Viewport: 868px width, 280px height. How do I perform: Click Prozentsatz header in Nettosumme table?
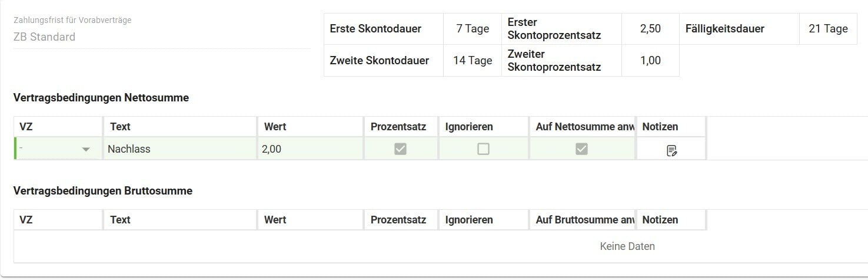pos(400,127)
